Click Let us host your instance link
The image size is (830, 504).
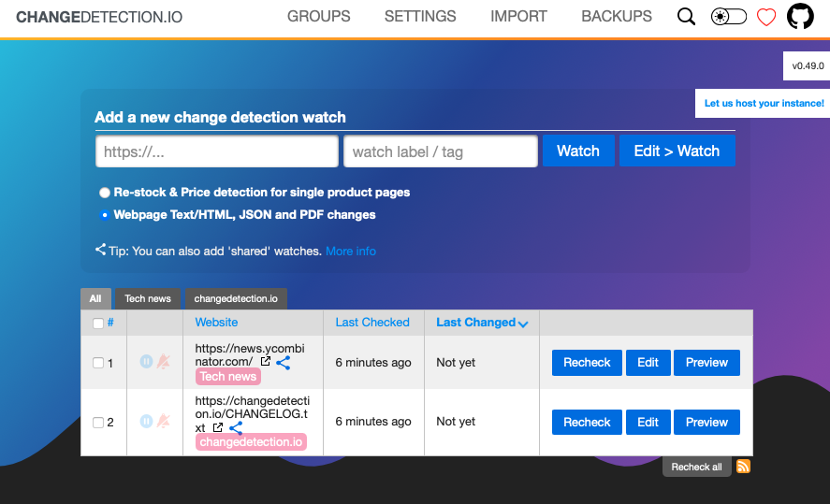[x=764, y=103]
